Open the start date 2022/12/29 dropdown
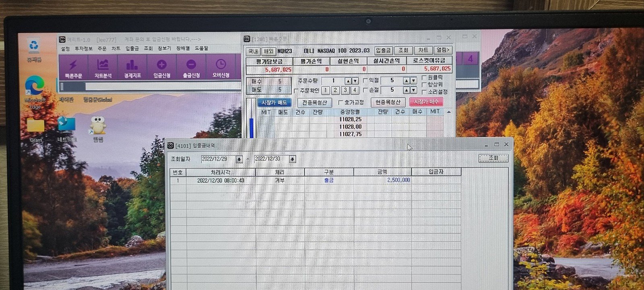Screen dimensions: 644x290 [x=239, y=159]
